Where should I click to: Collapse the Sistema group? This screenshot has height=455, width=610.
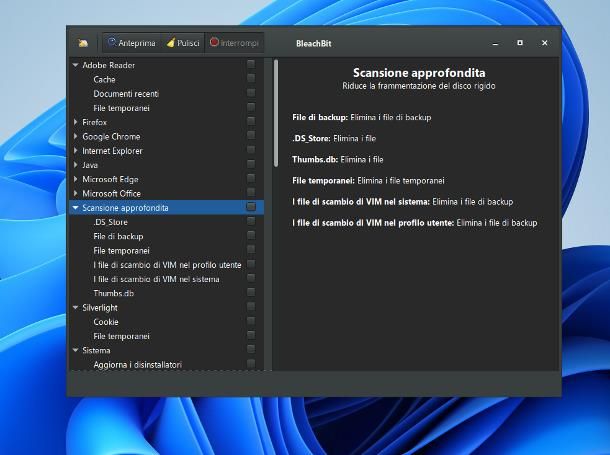(x=75, y=350)
